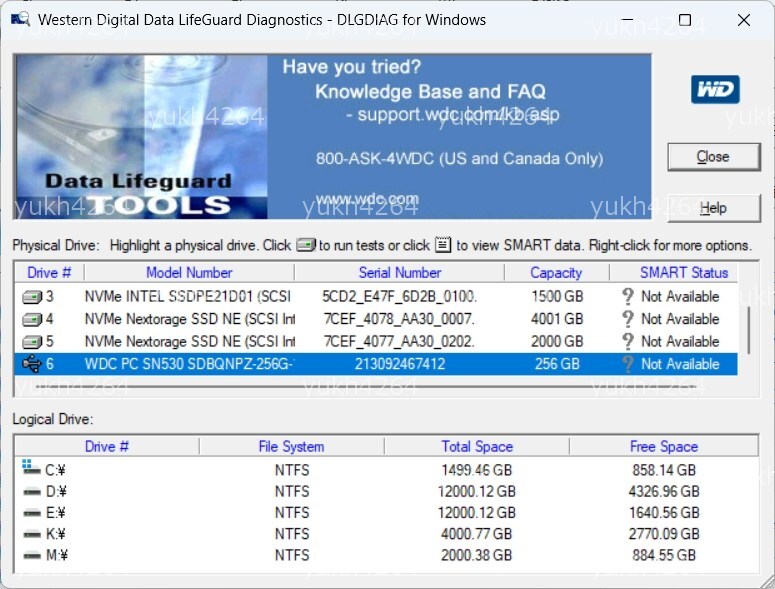The height and width of the screenshot is (589, 775).
Task: Sort by Model Number column header
Action: 189,272
